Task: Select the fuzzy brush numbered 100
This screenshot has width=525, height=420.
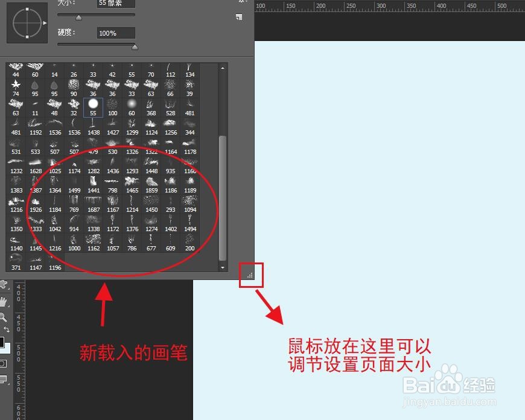Action: click(x=112, y=104)
